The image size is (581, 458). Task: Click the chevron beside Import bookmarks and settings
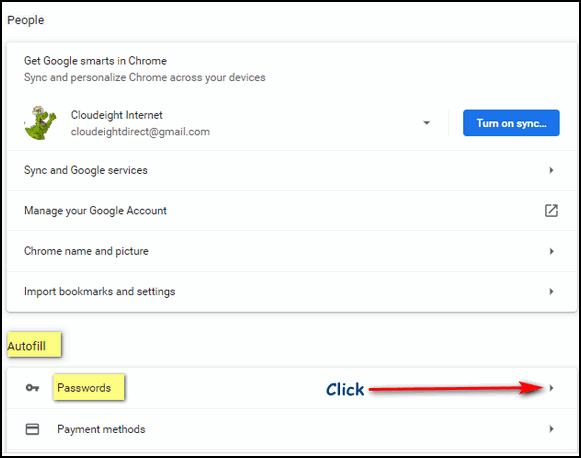(x=551, y=292)
